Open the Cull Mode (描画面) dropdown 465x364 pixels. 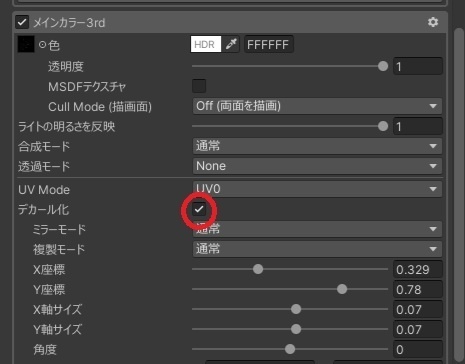[317, 106]
